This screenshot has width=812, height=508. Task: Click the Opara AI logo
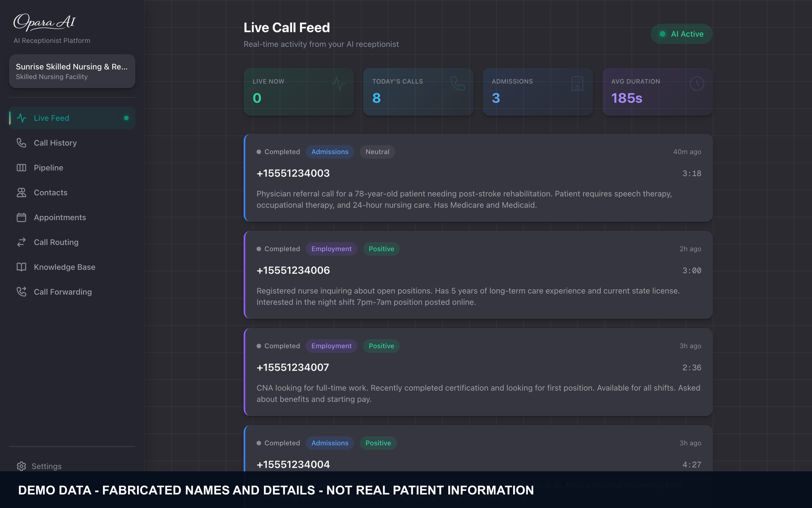45,22
